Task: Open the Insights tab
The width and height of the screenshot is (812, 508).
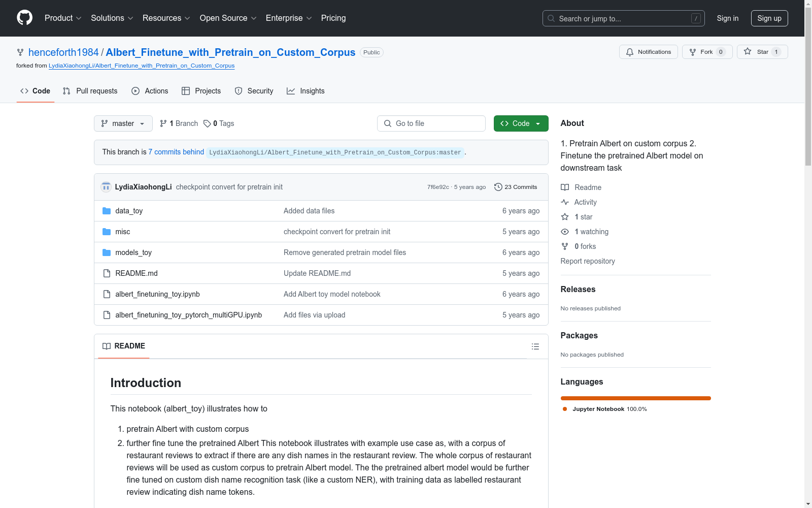Action: (306, 91)
